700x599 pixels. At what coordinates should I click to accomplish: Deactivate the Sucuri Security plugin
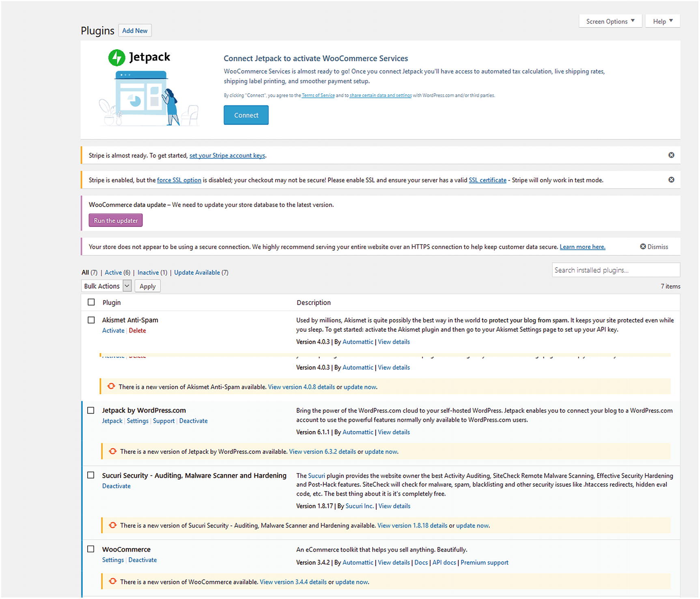(x=116, y=486)
